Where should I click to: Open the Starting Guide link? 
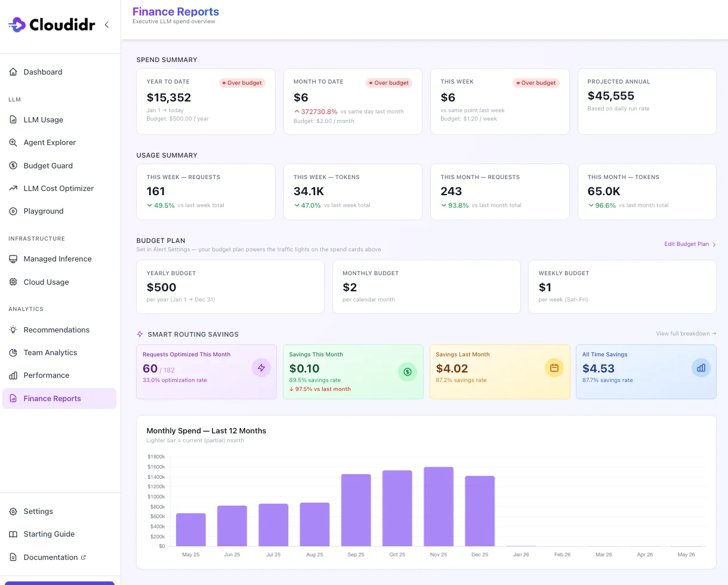tap(59, 534)
